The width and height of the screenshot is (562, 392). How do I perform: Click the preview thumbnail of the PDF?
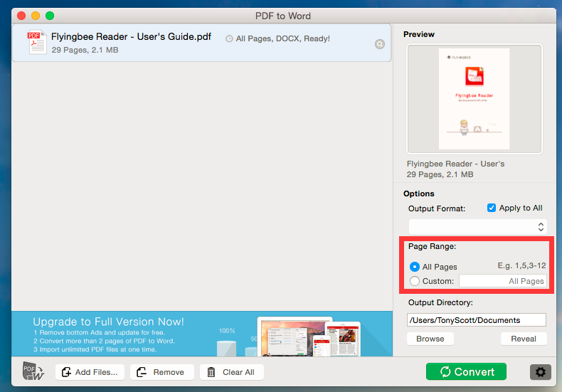pyautogui.click(x=474, y=99)
